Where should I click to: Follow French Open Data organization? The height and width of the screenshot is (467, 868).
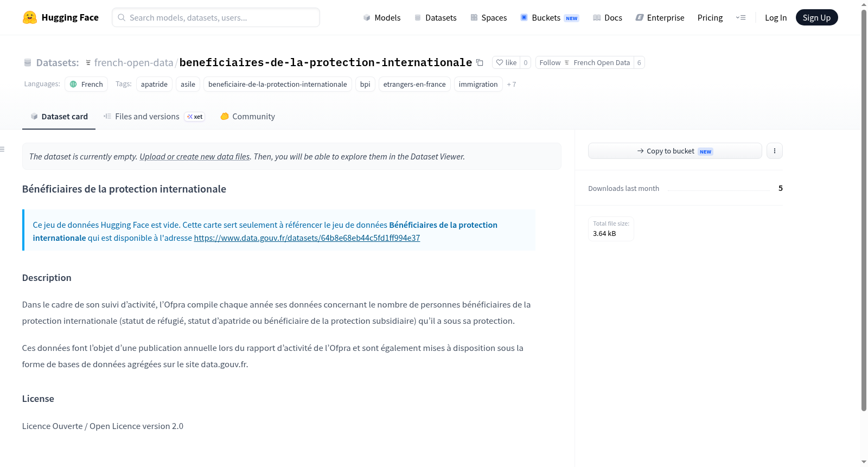pyautogui.click(x=585, y=62)
